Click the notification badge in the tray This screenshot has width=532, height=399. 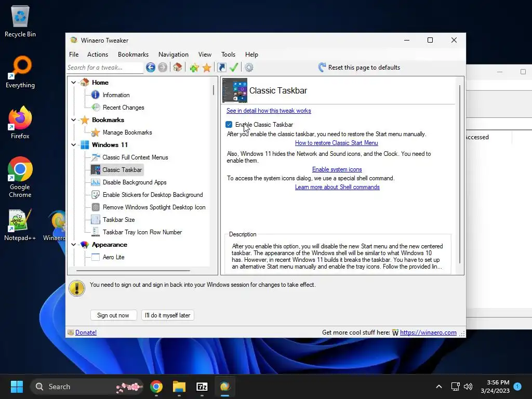tap(517, 386)
